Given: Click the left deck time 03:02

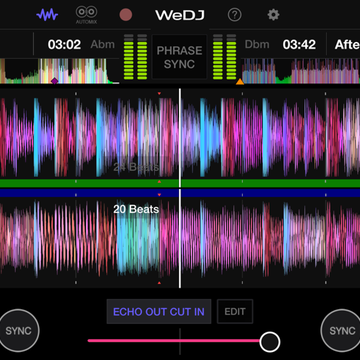Looking at the screenshot, I should coord(64,44).
